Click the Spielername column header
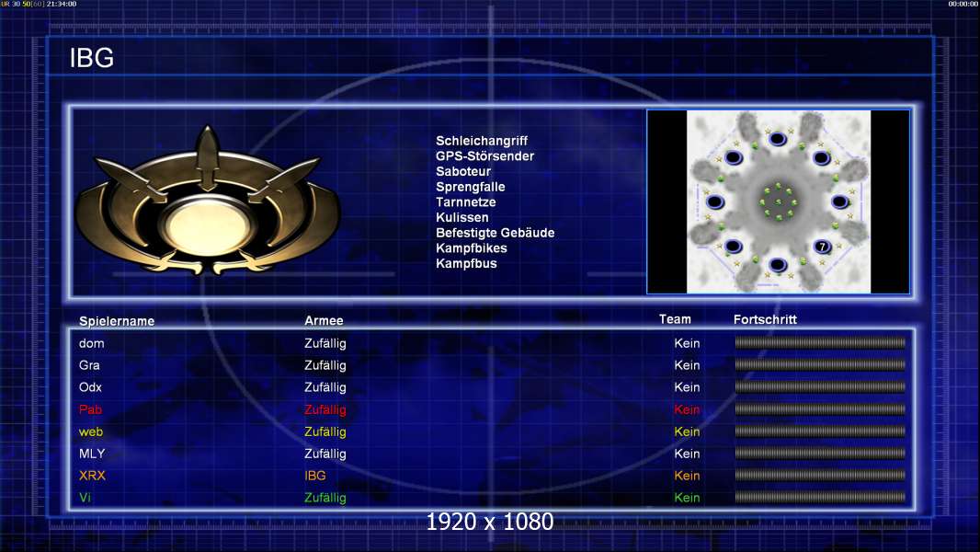This screenshot has width=980, height=552. 117,321
